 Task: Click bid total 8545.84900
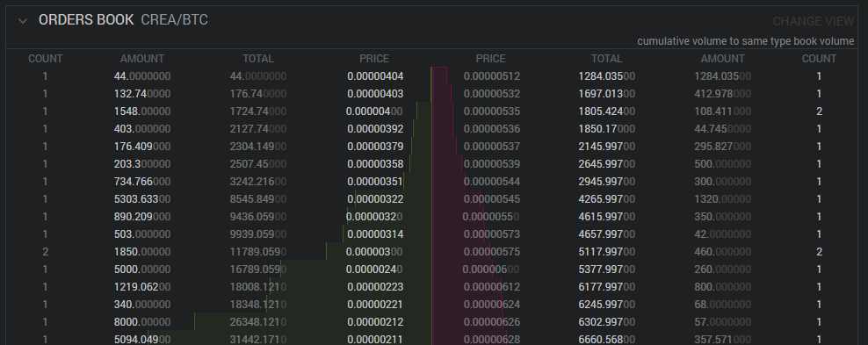pyautogui.click(x=258, y=199)
